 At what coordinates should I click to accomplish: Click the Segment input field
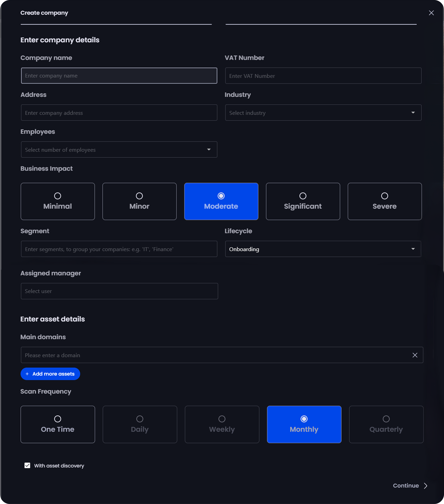119,249
